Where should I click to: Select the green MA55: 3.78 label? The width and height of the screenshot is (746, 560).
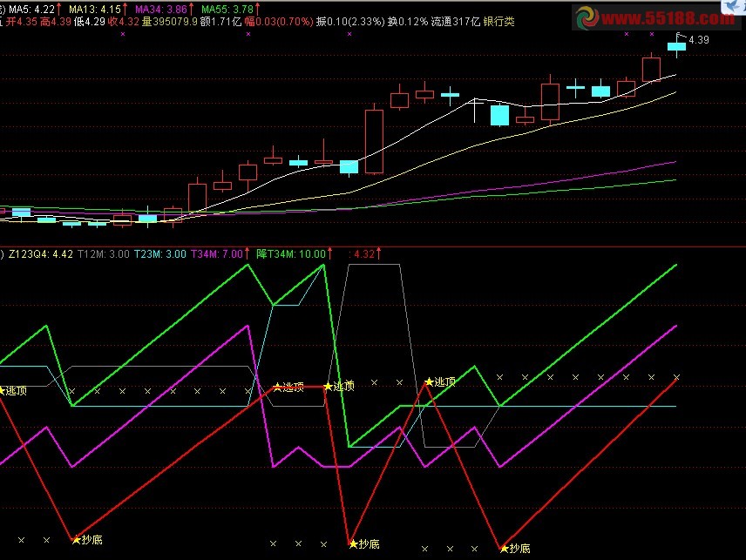(x=227, y=9)
